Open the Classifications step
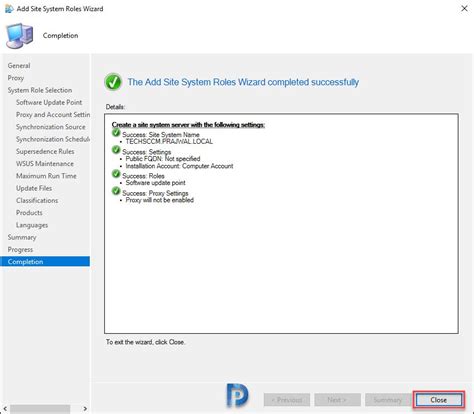Screen dimensions: 474x414 coord(37,200)
